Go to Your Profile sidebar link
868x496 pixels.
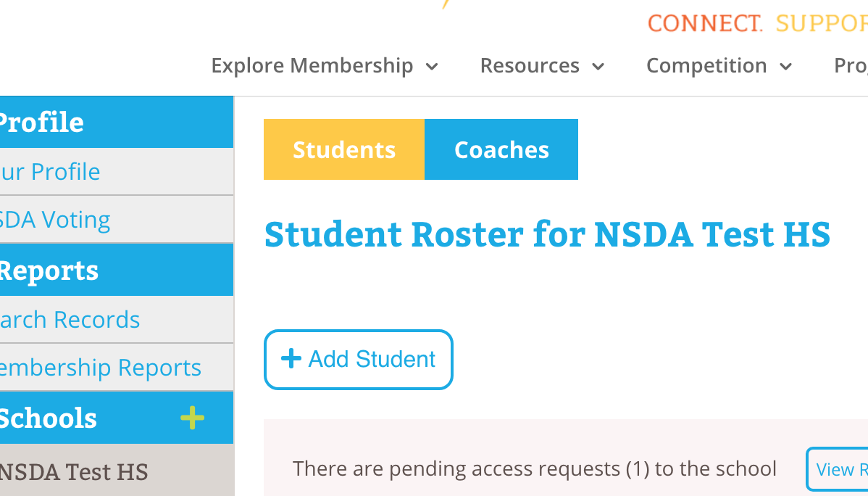tap(51, 172)
